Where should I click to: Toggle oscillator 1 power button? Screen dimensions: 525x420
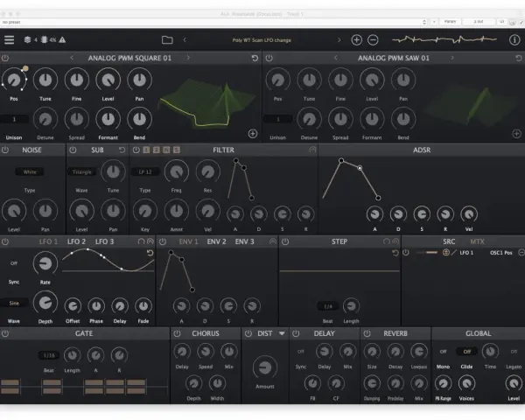pos(5,58)
